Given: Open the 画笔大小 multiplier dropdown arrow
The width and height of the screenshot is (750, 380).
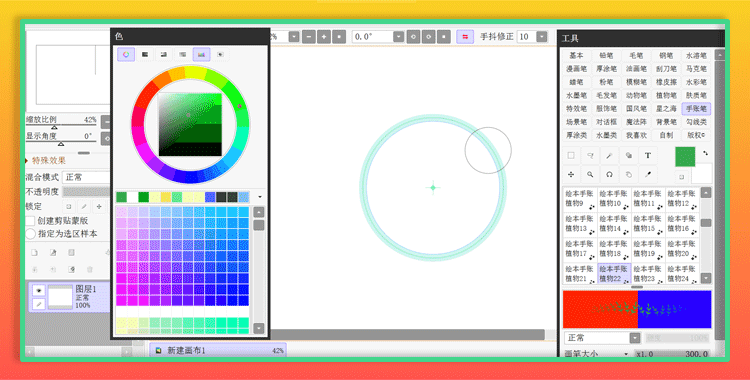Looking at the screenshot, I should click(x=626, y=354).
